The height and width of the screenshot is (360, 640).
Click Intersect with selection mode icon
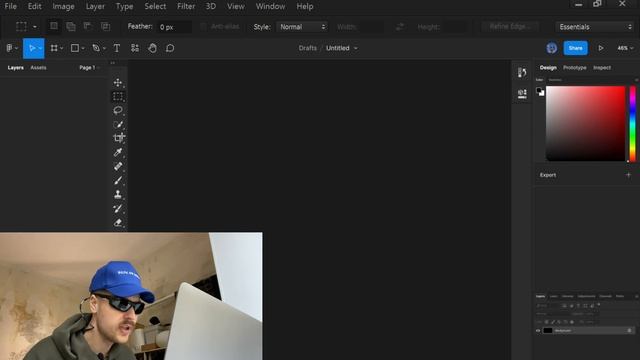click(x=105, y=27)
